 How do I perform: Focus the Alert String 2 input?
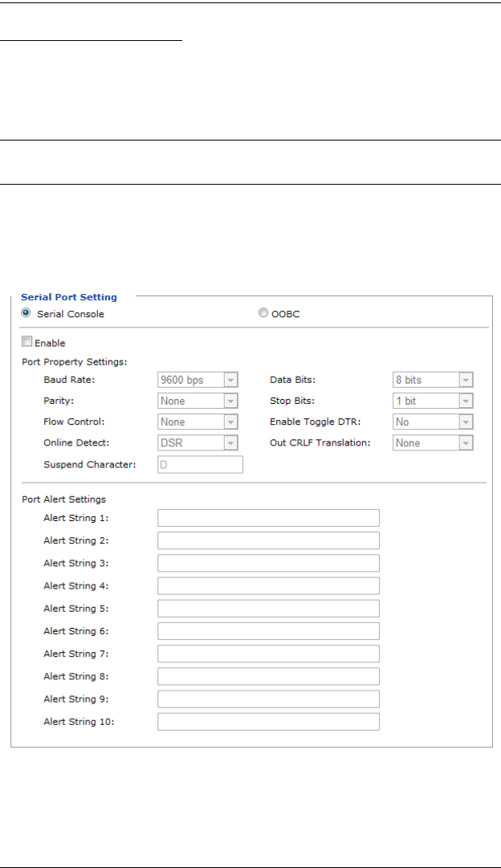click(x=268, y=540)
